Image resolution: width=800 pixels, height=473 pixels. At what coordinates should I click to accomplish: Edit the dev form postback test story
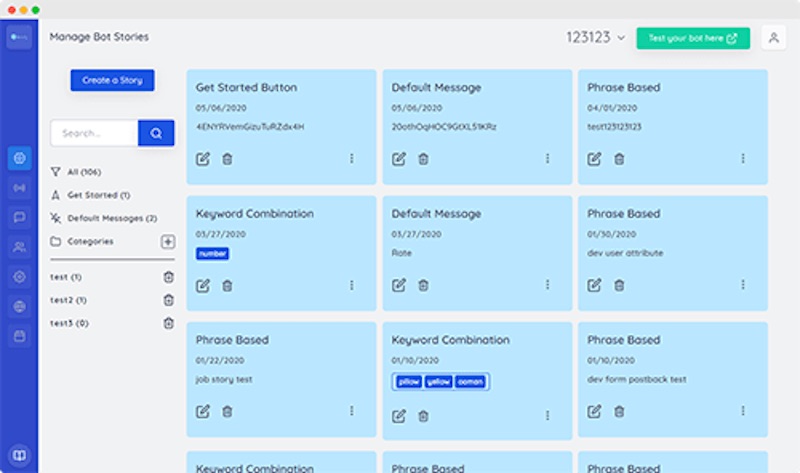point(594,411)
